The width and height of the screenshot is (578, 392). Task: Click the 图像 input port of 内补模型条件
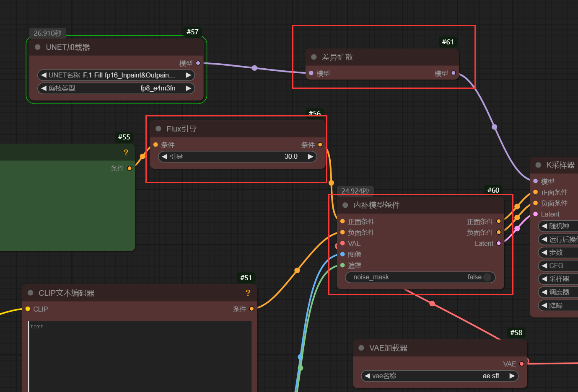tap(342, 254)
